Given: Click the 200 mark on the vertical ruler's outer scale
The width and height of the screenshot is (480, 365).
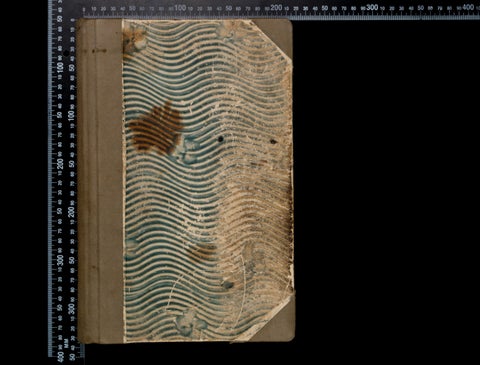Looking at the screenshot, I should click(60, 163).
